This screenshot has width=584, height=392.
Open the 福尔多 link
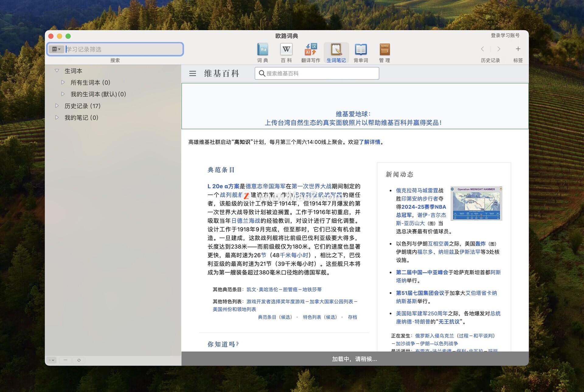pos(425,252)
